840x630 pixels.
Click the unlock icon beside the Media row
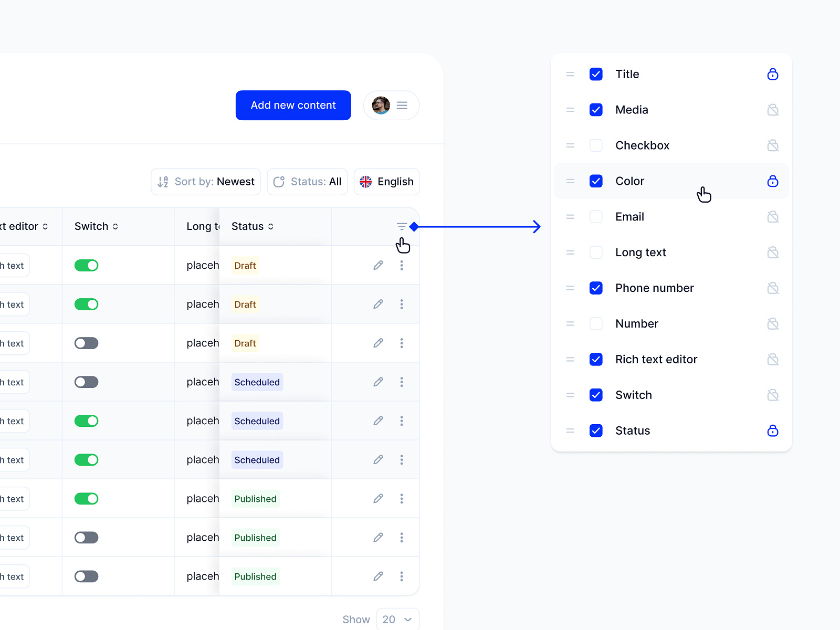(x=772, y=110)
